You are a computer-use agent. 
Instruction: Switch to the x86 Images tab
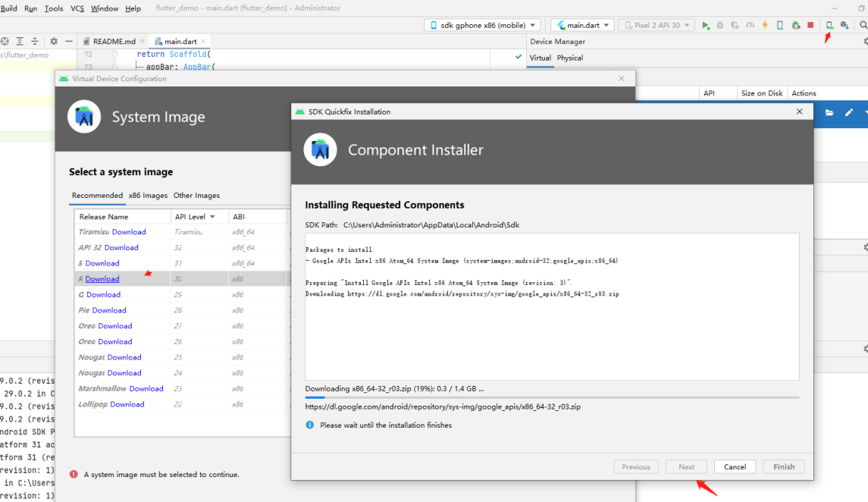[x=148, y=196]
